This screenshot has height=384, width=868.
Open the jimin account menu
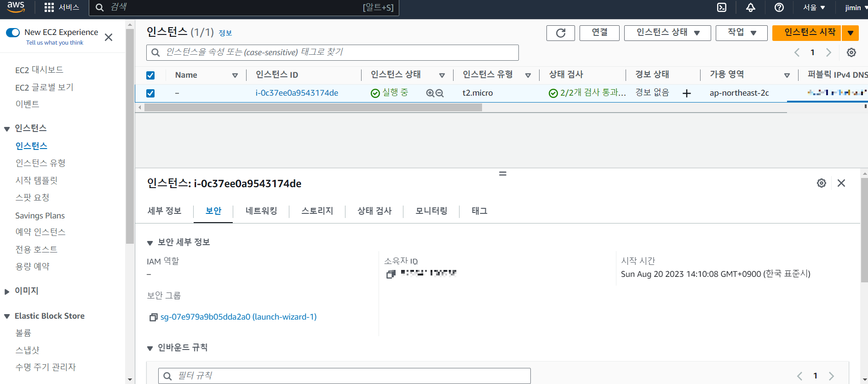[855, 7]
